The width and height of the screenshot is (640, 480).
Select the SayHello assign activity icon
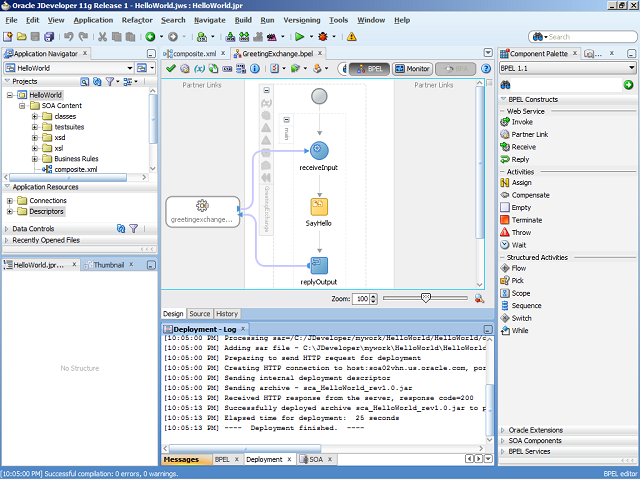click(319, 206)
